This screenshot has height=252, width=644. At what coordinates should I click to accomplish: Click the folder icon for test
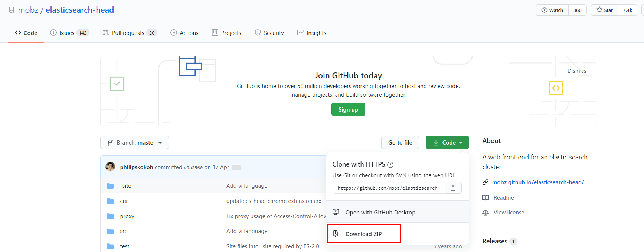110,246
